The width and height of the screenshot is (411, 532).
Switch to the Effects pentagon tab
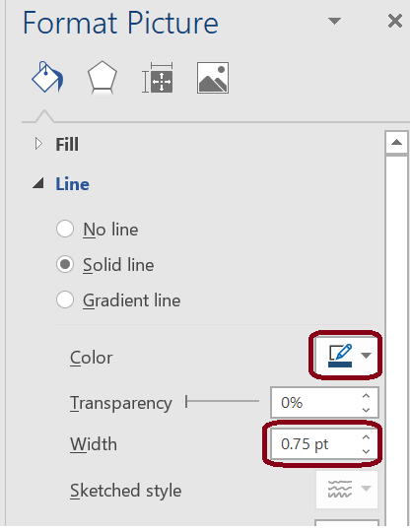point(103,78)
